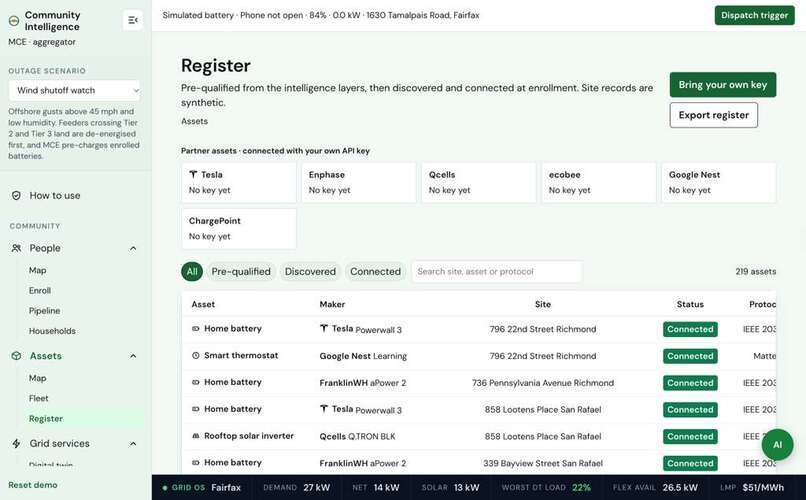Click battery icon in 339 Bayview Street row

[x=195, y=462]
